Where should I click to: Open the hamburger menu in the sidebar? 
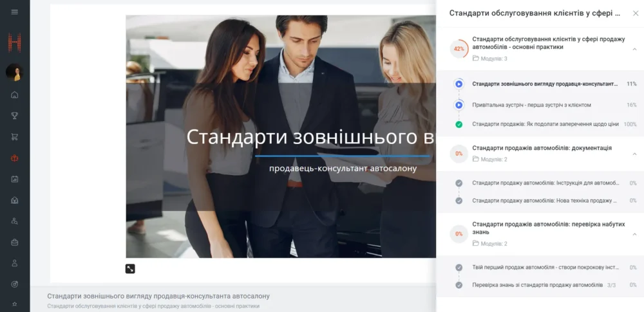(x=15, y=12)
